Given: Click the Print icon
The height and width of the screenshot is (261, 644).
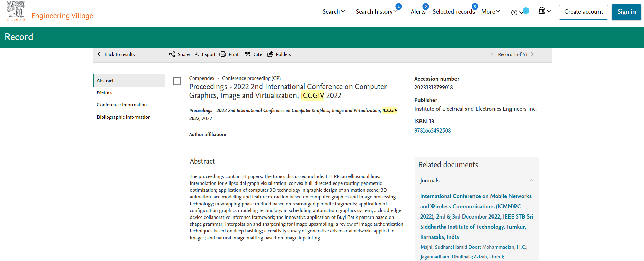Looking at the screenshot, I should 222,54.
